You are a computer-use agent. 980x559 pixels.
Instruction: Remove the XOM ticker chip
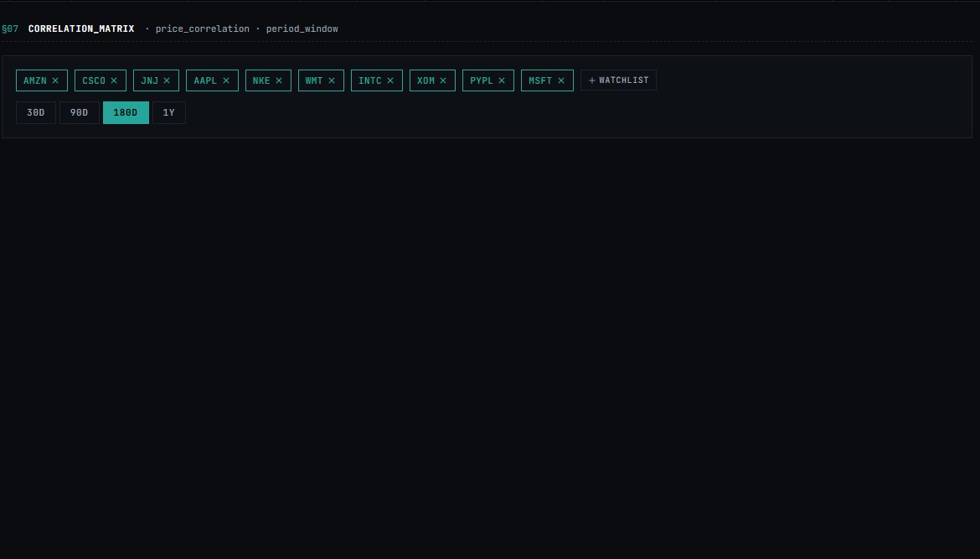point(443,80)
